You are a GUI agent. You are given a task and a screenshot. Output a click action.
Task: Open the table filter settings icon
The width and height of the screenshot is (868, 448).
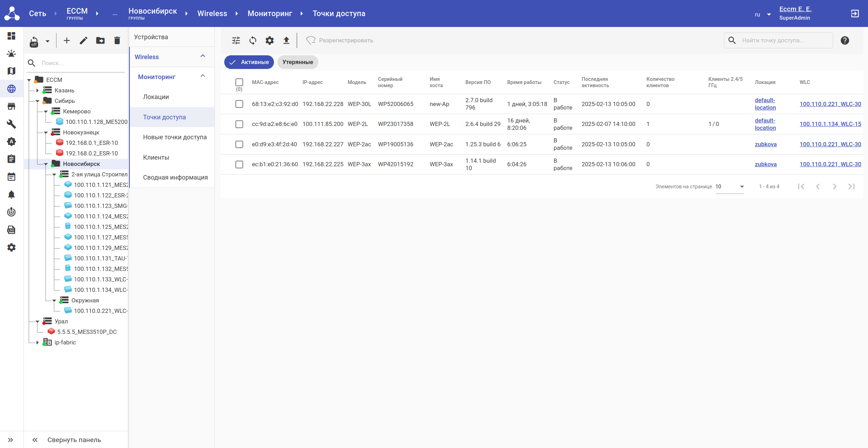click(236, 41)
